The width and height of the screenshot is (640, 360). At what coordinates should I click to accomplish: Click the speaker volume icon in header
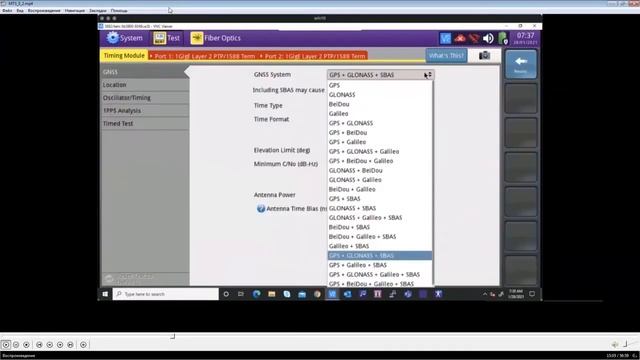pyautogui.click(x=488, y=38)
